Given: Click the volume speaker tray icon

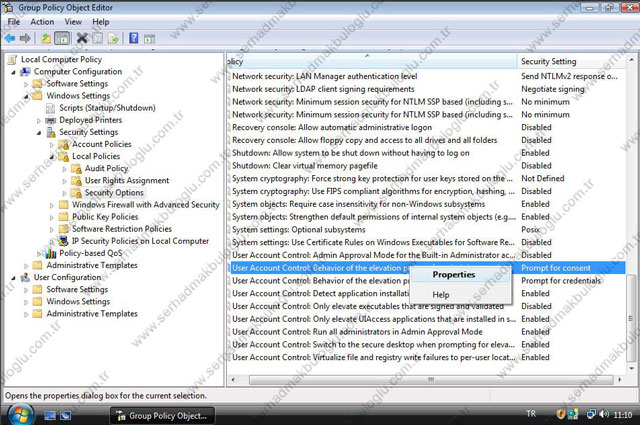Looking at the screenshot, I should [x=604, y=414].
